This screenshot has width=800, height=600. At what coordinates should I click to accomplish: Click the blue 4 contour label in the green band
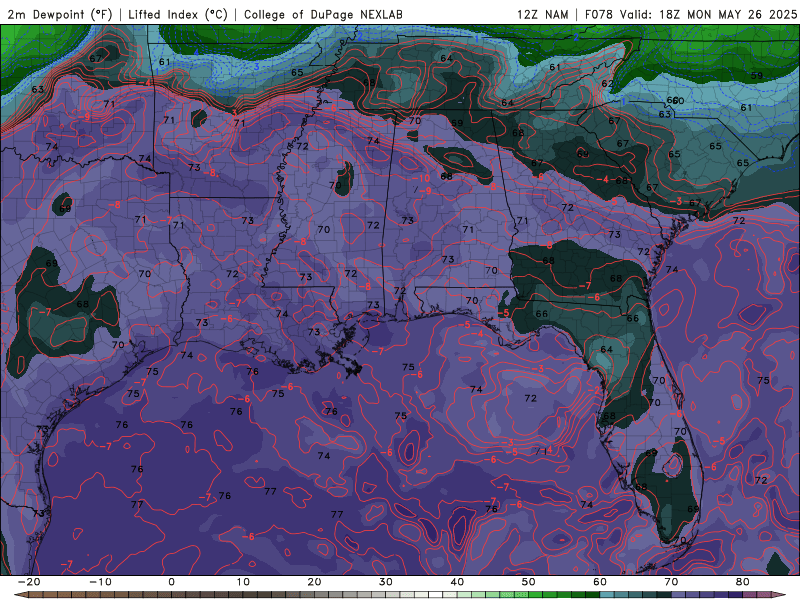click(x=196, y=52)
